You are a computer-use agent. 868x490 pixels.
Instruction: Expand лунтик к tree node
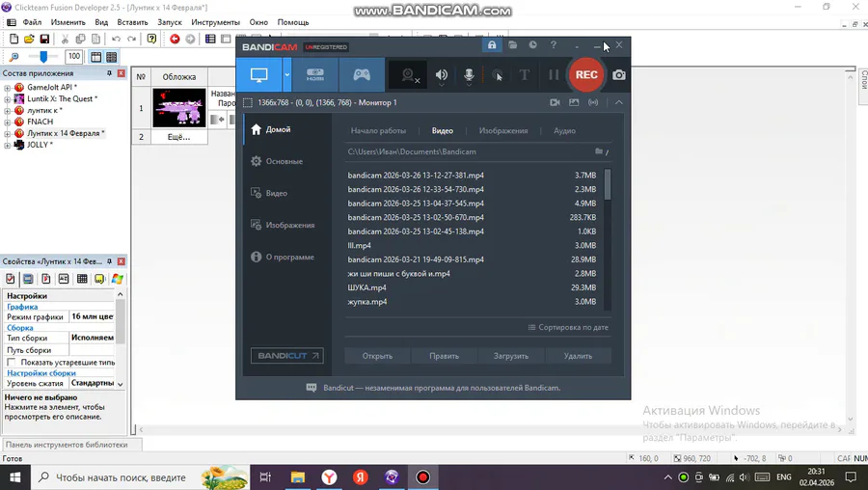[x=7, y=111]
